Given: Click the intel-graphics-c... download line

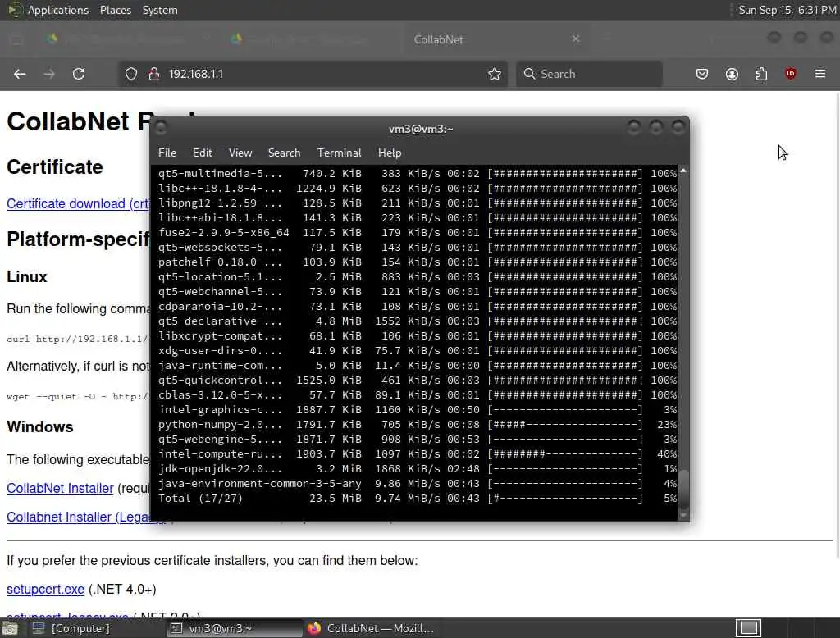Looking at the screenshot, I should (x=418, y=410).
